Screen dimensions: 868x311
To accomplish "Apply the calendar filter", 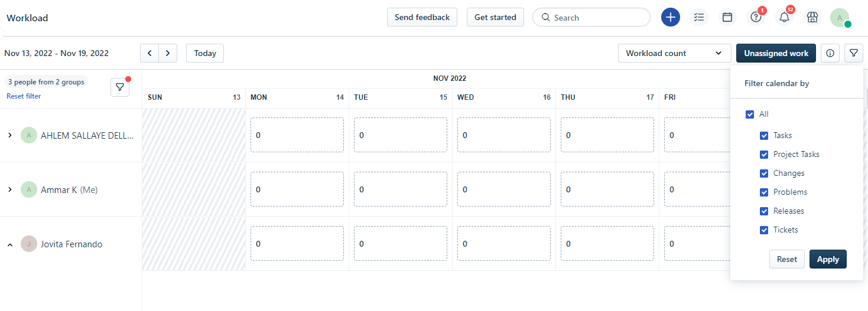I will 828,259.
